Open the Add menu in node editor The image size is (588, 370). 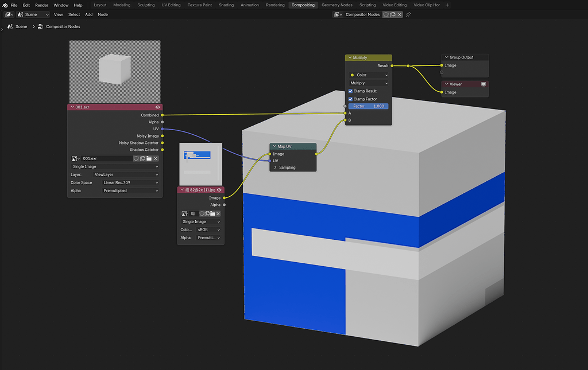(x=89, y=14)
